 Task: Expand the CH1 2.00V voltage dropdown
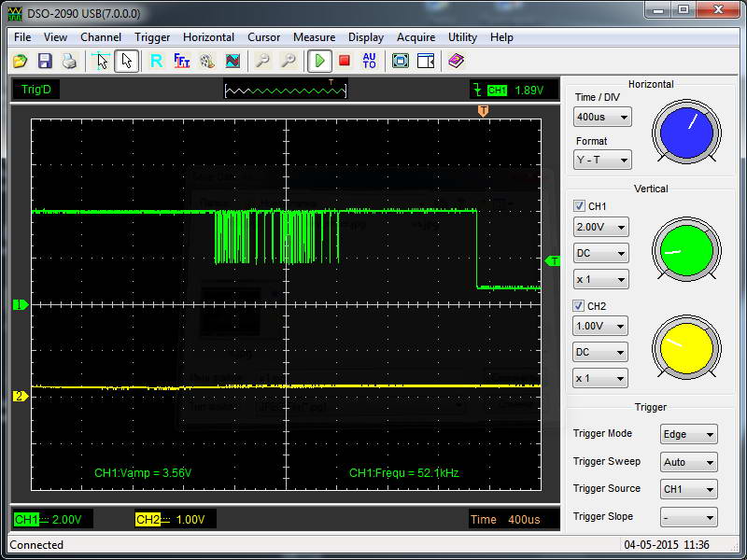point(600,227)
